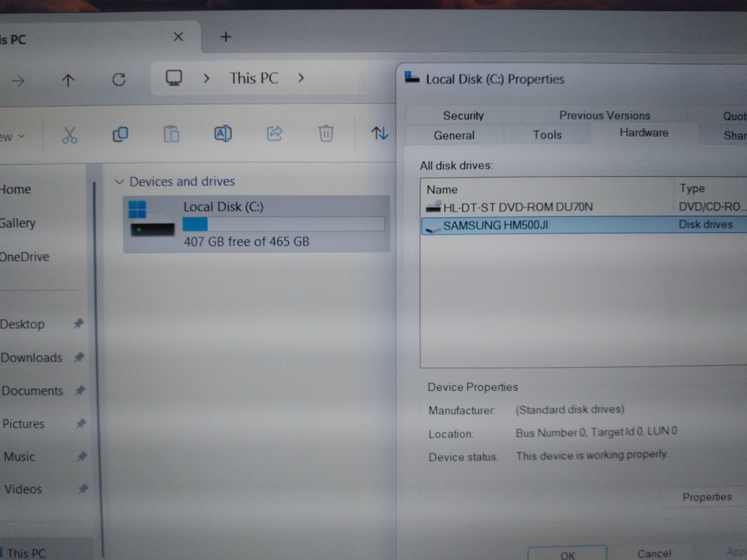
Task: Click the DVD-ROM drive icon in list
Action: 433,207
